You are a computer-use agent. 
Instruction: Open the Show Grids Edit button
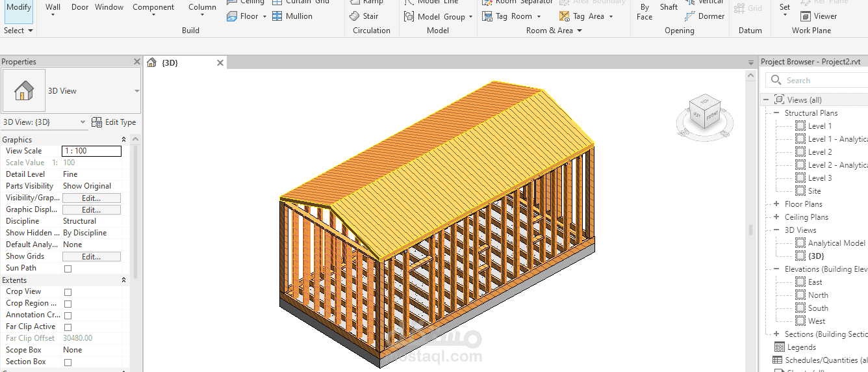coord(92,256)
